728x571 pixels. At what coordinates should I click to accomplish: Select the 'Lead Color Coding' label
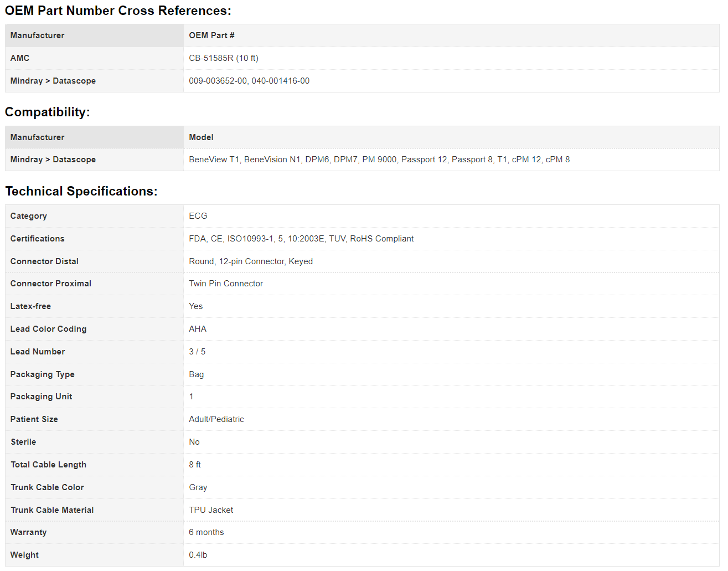49,329
